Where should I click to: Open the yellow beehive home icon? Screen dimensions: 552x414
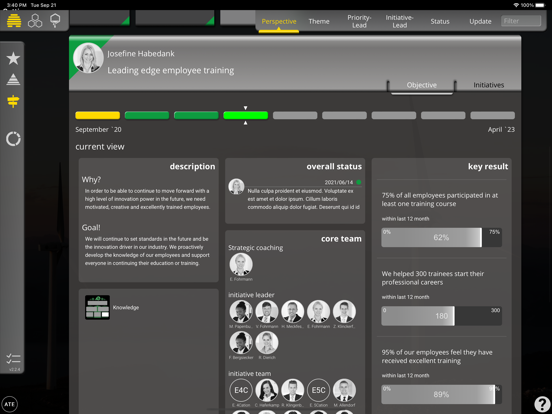(x=14, y=21)
